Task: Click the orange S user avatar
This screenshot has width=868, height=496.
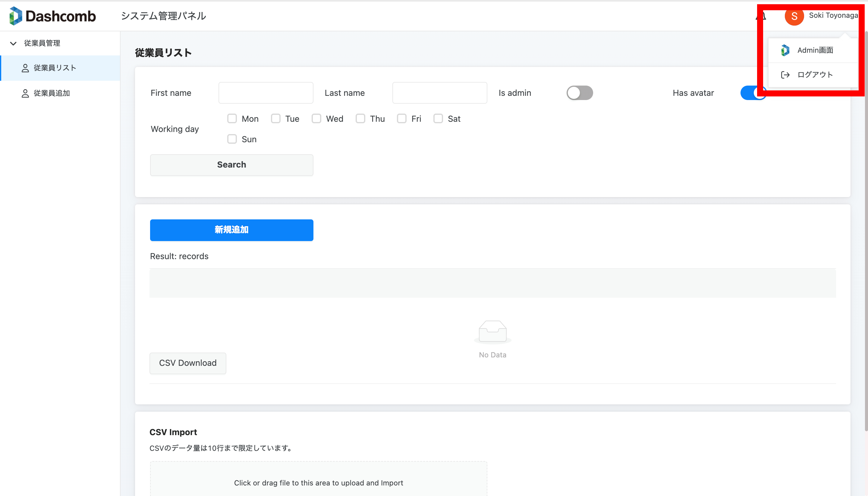Action: (x=794, y=16)
